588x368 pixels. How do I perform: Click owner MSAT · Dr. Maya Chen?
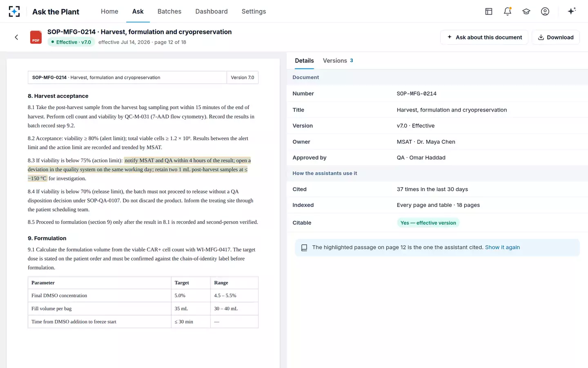click(x=426, y=142)
